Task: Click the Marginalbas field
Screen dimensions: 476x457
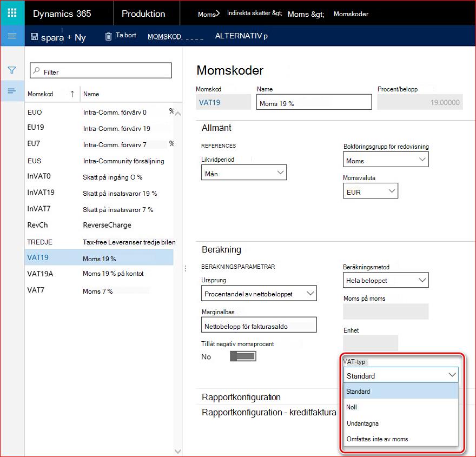Action: tap(259, 324)
